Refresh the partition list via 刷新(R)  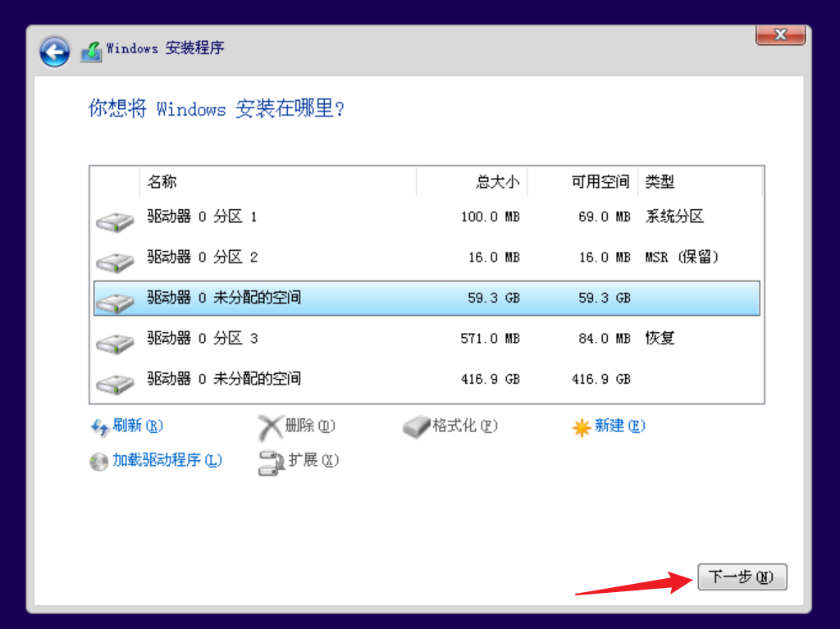tap(138, 426)
